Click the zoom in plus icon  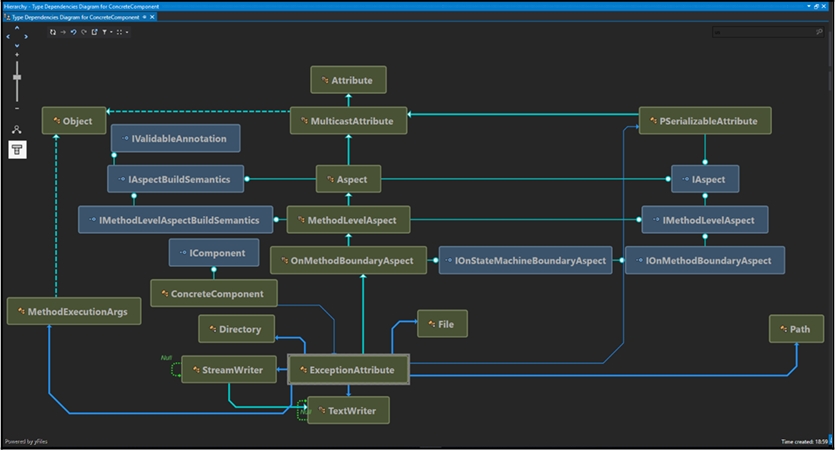(16, 55)
